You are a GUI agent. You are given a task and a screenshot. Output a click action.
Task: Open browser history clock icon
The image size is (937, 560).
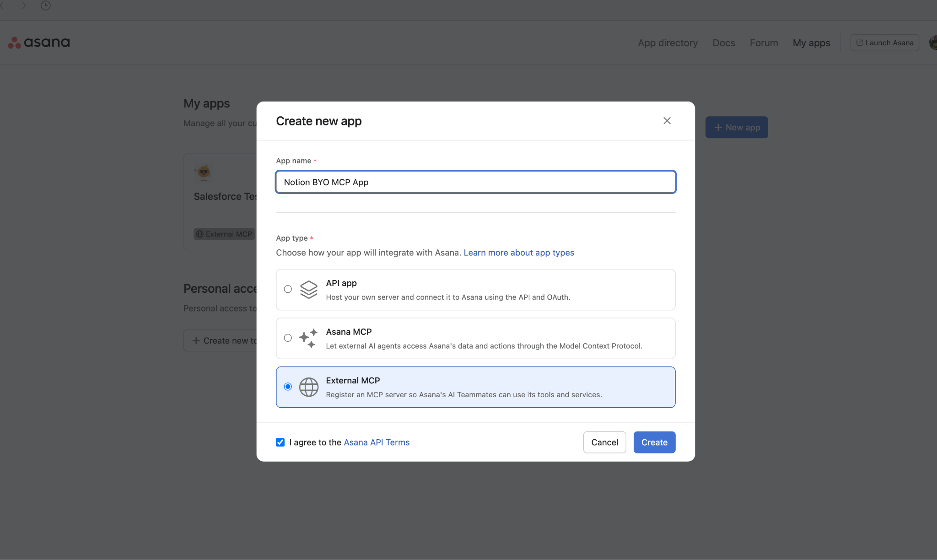click(x=46, y=5)
